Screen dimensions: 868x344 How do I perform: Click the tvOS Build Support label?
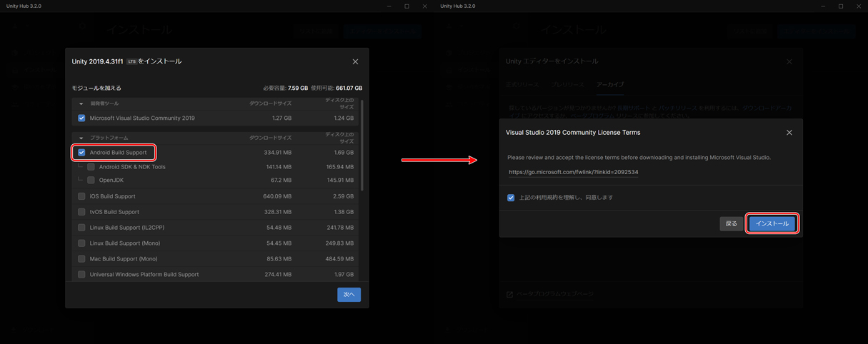tap(114, 212)
